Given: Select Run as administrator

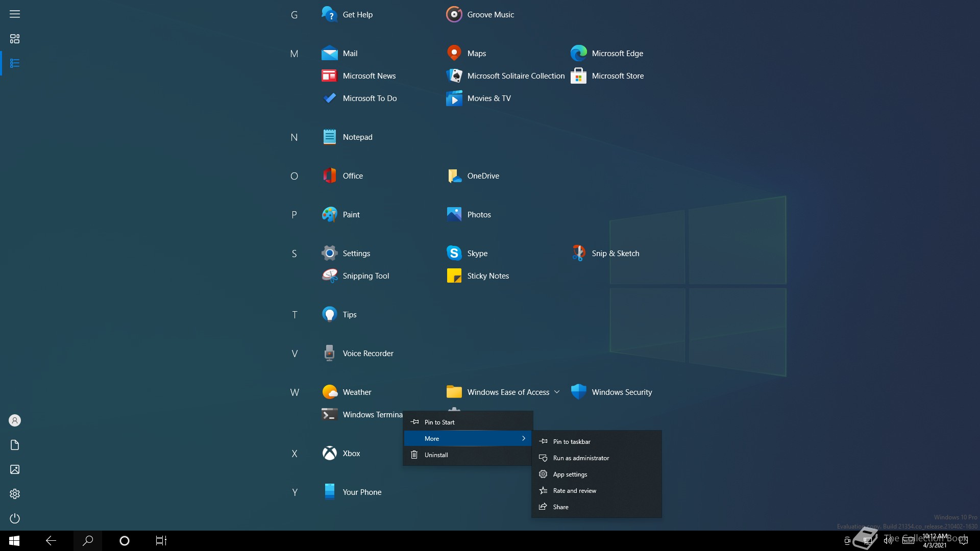Looking at the screenshot, I should pos(597,458).
